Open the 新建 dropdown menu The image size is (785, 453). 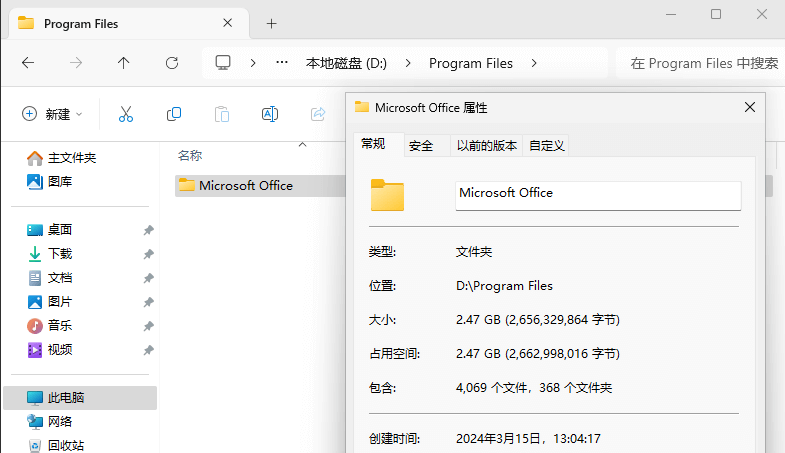click(52, 114)
